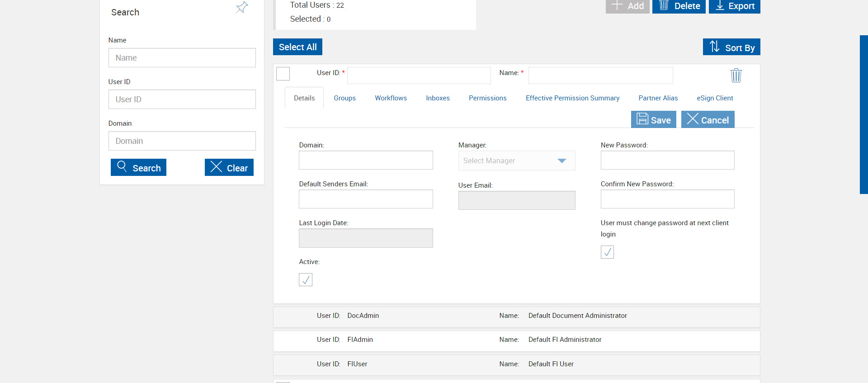Switch to the Groups tab

coord(344,98)
